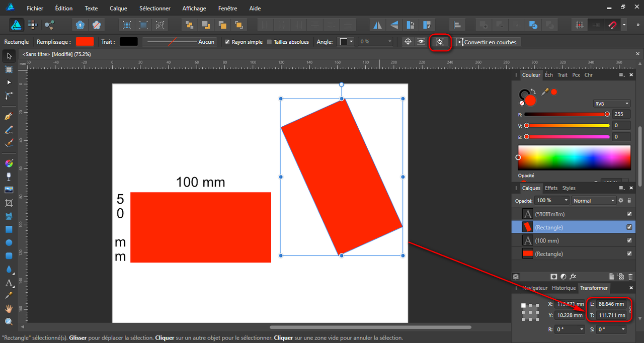Select the Ellipse shape tool
Image resolution: width=644 pixels, height=343 pixels.
coord(9,242)
